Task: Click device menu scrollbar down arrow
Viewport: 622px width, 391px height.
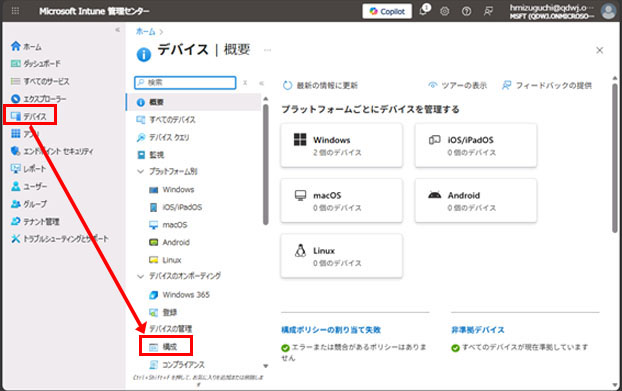Action: click(x=265, y=366)
